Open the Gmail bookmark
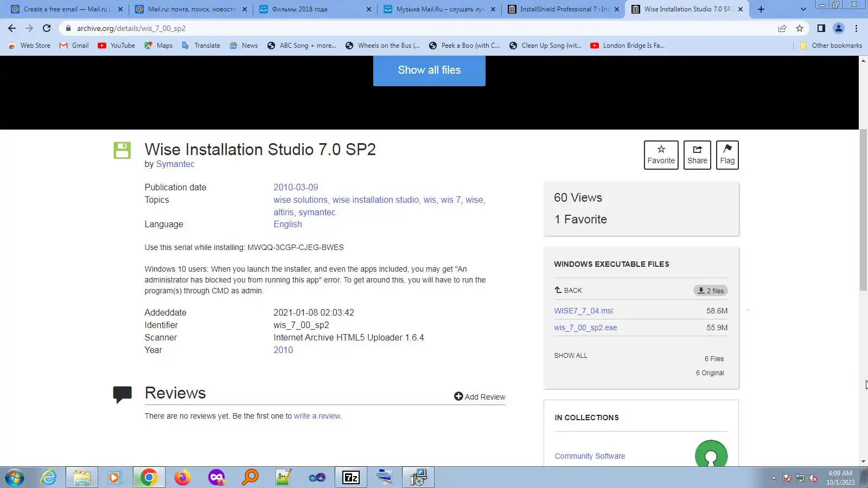The width and height of the screenshot is (868, 488). pyautogui.click(x=74, y=46)
